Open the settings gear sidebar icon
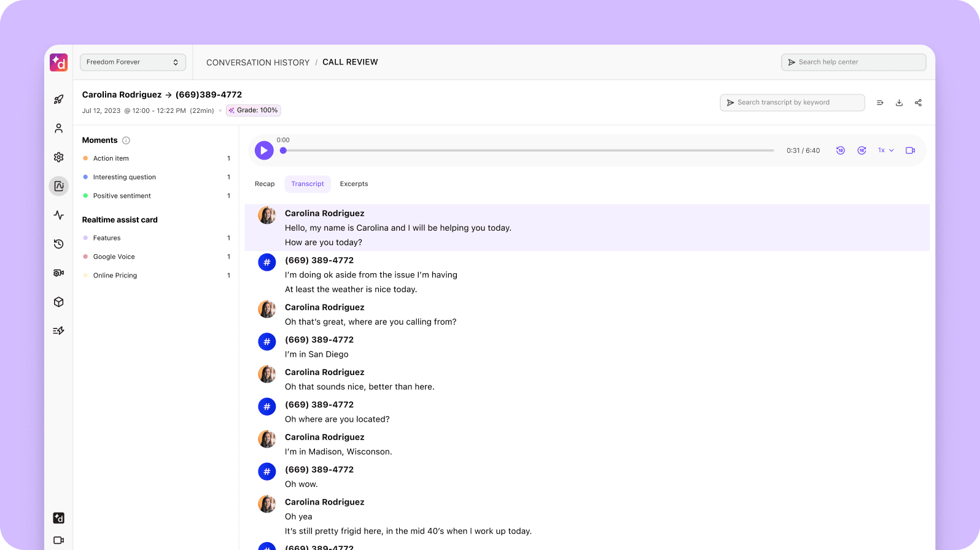This screenshot has width=980, height=550. tap(58, 157)
